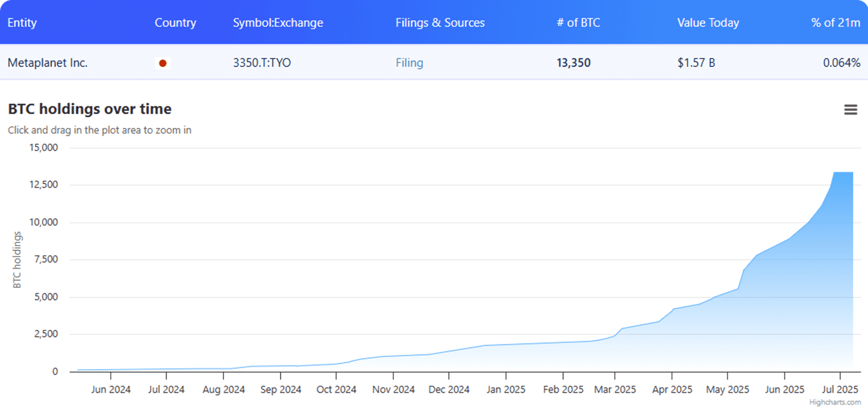
Task: Sort by the Country column header
Action: click(x=175, y=23)
